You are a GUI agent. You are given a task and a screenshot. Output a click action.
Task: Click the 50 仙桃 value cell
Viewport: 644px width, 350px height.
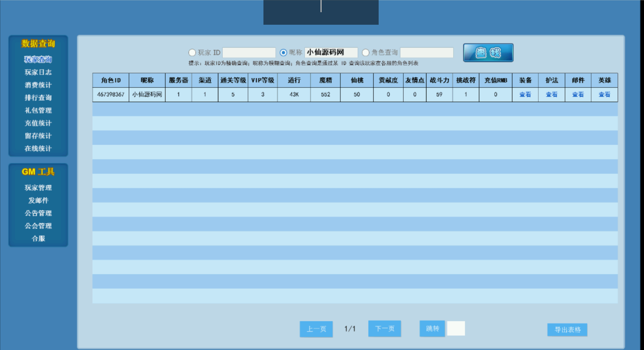[x=357, y=94]
